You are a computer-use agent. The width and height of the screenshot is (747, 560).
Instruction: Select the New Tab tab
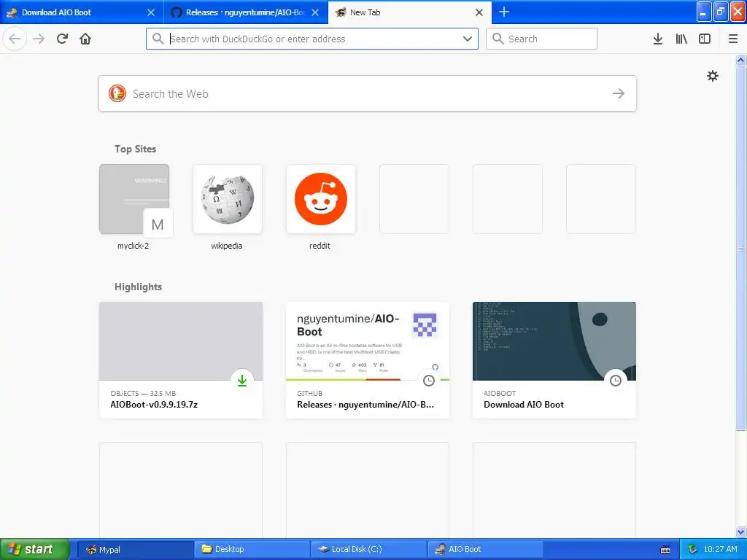(x=410, y=12)
